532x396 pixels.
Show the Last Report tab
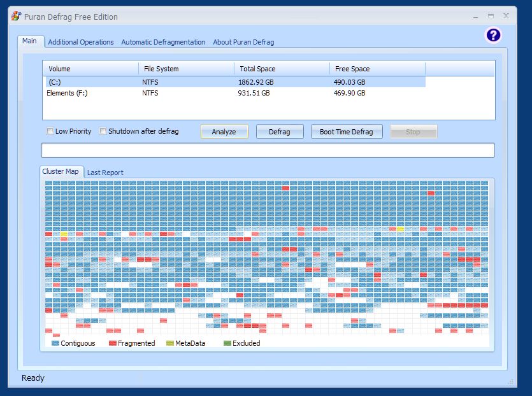tap(105, 173)
